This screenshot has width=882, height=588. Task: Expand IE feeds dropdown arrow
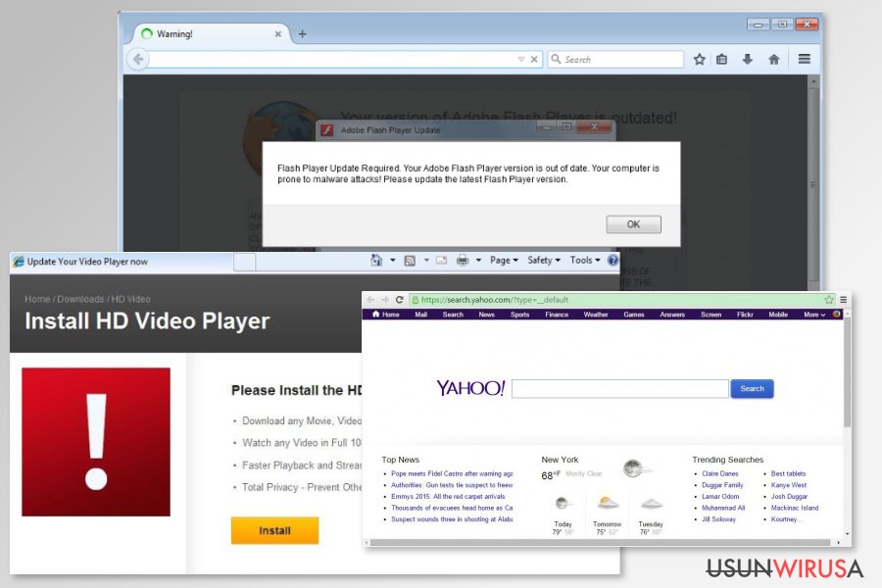coord(426,260)
